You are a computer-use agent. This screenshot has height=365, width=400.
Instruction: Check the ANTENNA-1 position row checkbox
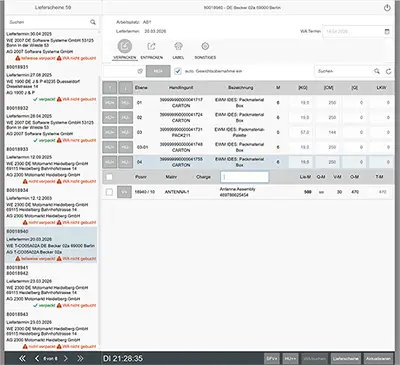[x=109, y=192]
